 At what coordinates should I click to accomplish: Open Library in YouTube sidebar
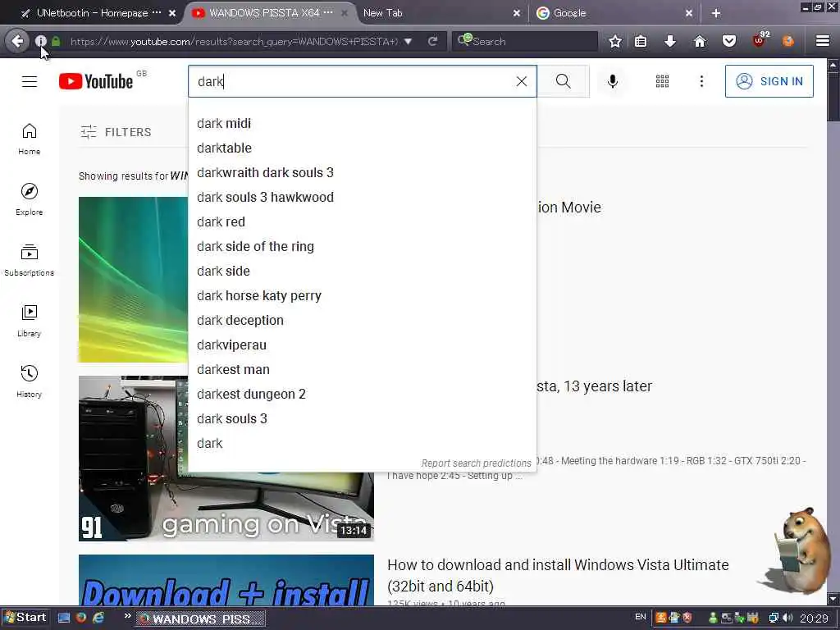click(x=30, y=321)
